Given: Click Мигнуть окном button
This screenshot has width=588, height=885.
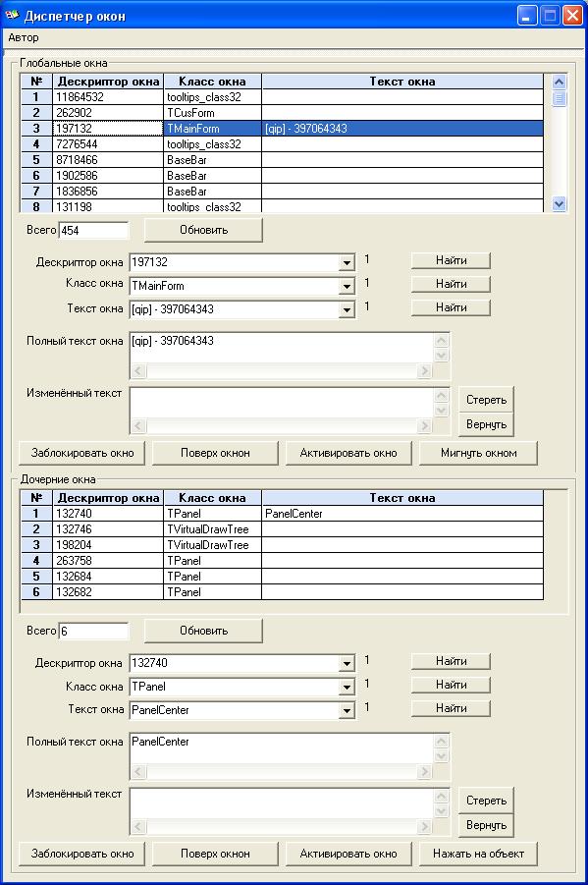Looking at the screenshot, I should tap(478, 453).
